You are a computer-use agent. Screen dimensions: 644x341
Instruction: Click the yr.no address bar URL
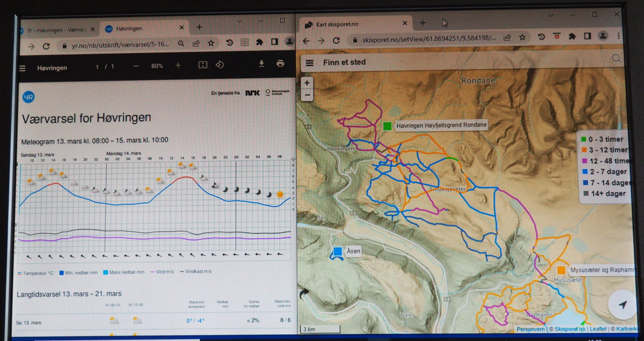tap(120, 45)
